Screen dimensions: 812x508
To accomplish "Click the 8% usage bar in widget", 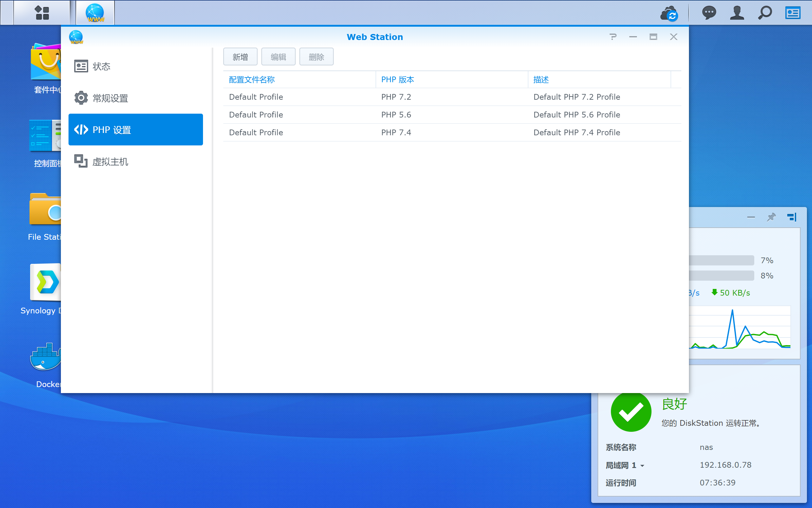I will tap(721, 276).
